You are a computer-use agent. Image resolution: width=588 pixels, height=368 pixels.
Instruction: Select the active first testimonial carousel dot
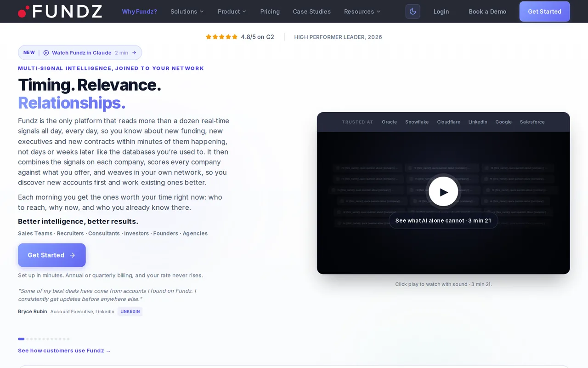pos(21,339)
